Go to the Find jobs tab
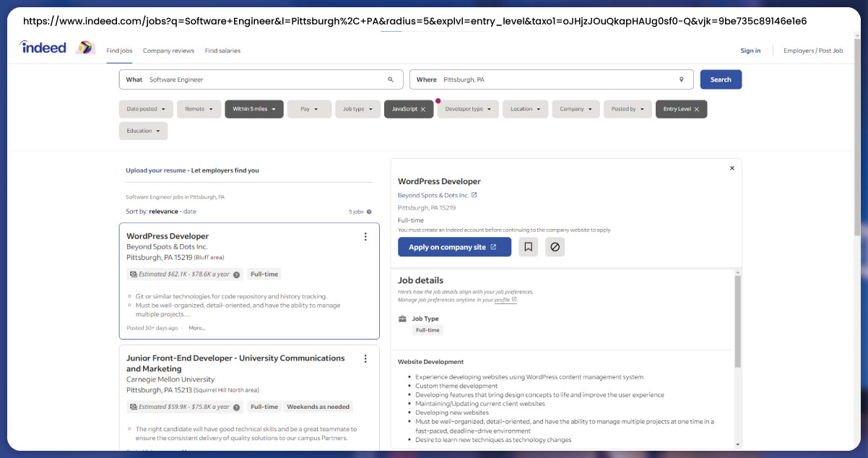This screenshot has height=458, width=868. (119, 51)
